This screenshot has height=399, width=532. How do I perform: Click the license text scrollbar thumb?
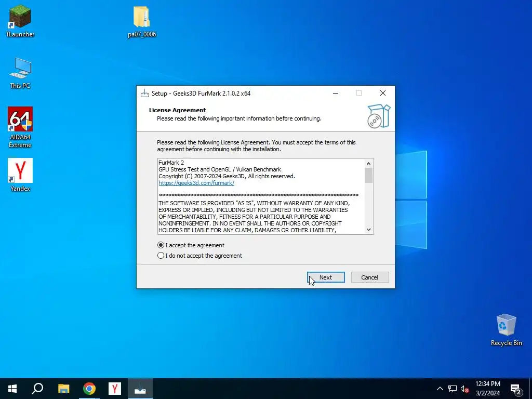coord(368,176)
